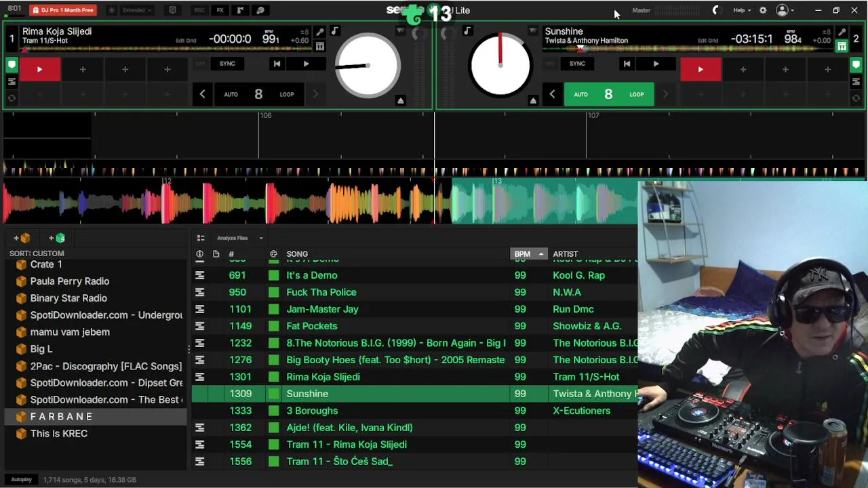This screenshot has width=868, height=488.
Task: Click the microphone icon on deck 2
Action: [x=842, y=32]
